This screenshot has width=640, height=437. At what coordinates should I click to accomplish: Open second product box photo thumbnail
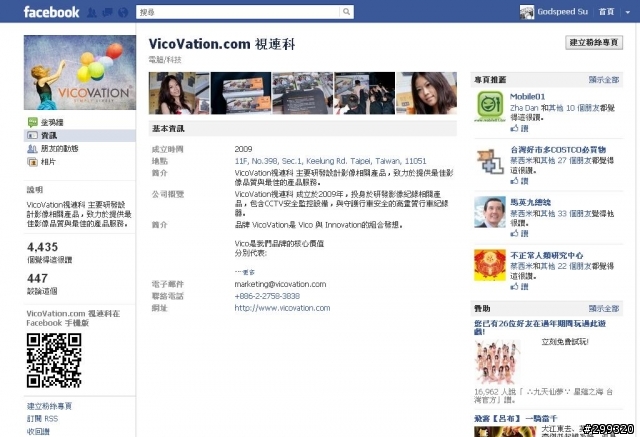coord(241,93)
